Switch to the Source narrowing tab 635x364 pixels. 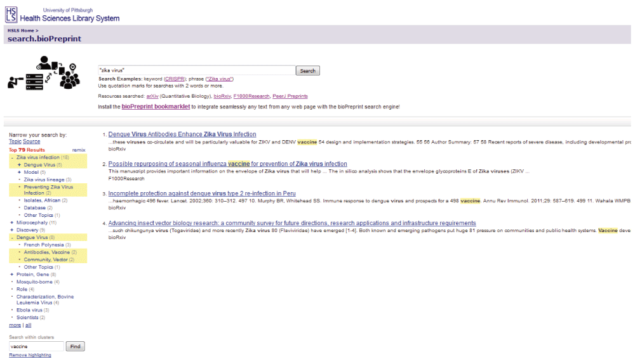click(x=32, y=141)
